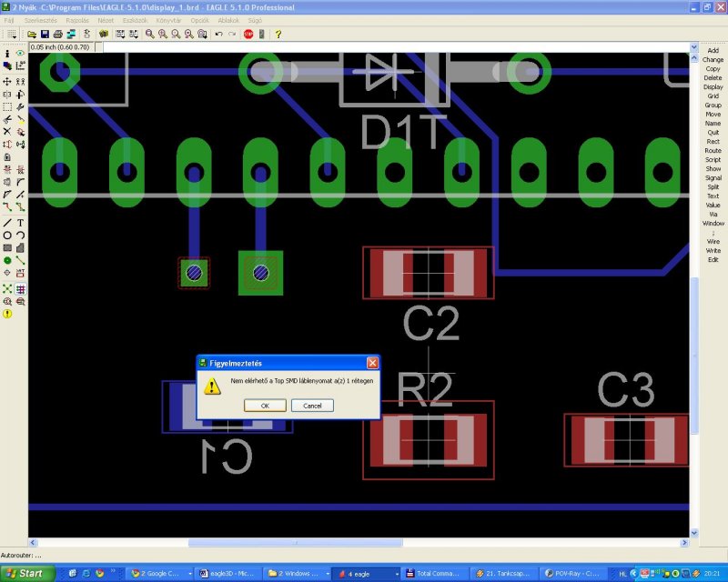Click the Zoom in magnifier icon
Viewport: 728px width, 582px height.
163,34
